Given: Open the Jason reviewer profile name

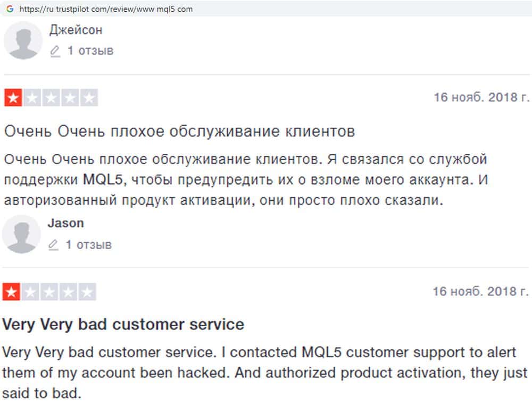Looking at the screenshot, I should [65, 223].
